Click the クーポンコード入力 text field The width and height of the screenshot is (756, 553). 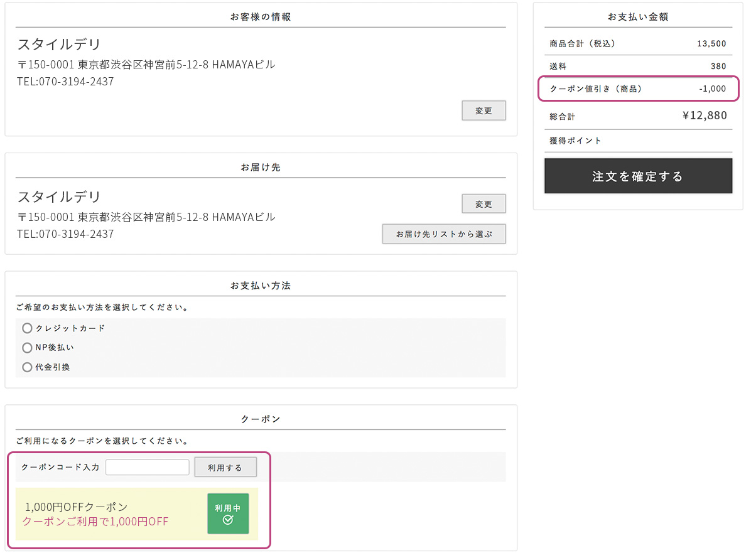(148, 468)
